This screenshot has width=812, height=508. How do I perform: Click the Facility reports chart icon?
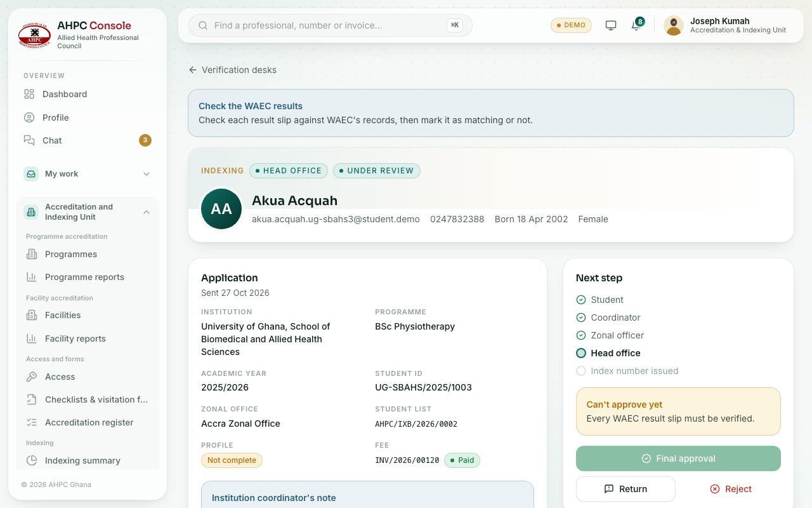pyautogui.click(x=32, y=338)
